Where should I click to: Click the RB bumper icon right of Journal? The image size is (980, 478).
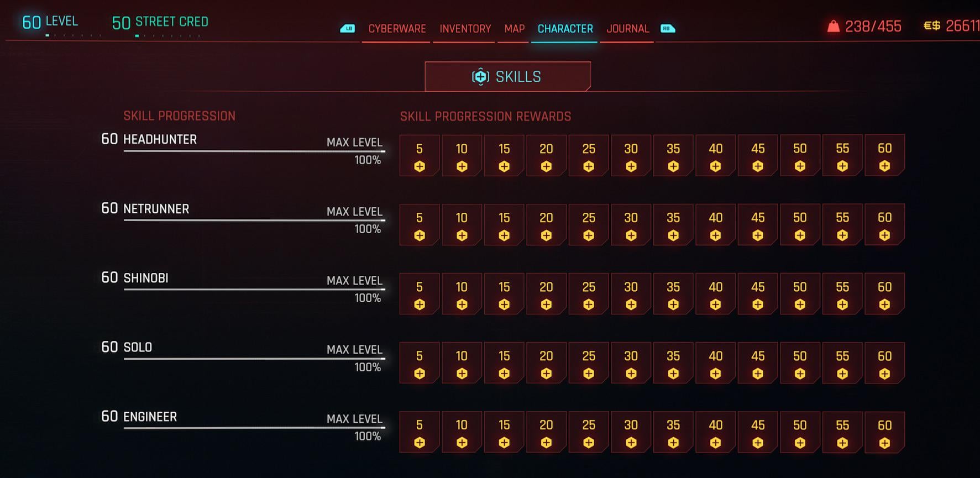[x=668, y=29]
